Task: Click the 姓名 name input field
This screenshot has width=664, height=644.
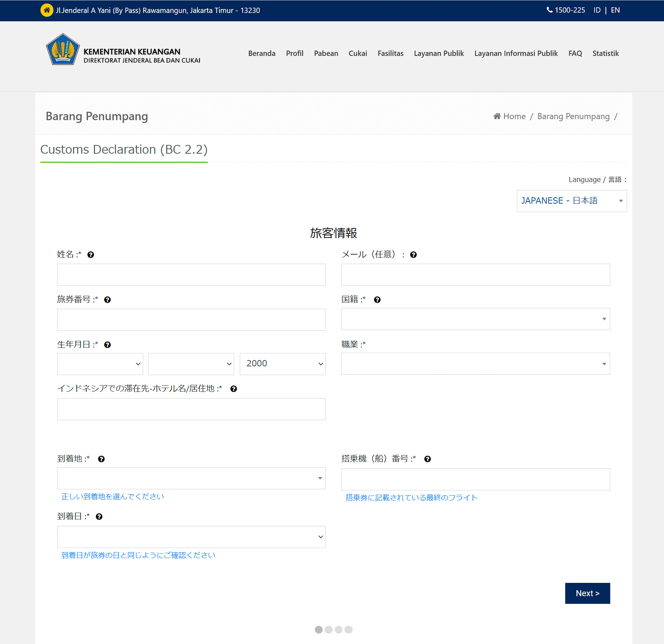Action: click(x=191, y=275)
